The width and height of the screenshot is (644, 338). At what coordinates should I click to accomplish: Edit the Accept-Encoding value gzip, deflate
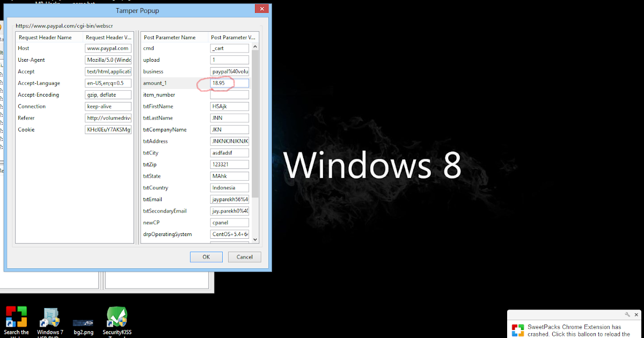[108, 95]
